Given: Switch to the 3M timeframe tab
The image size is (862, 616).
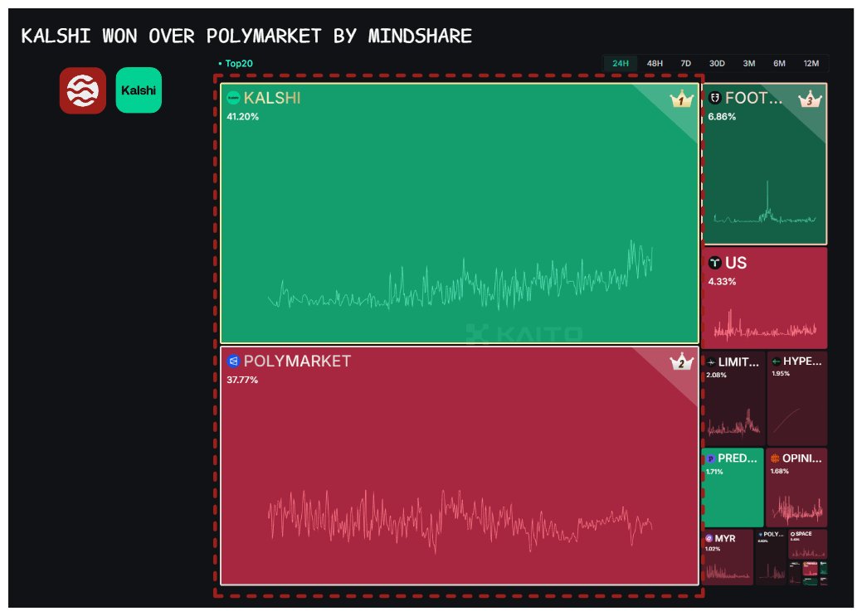Looking at the screenshot, I should click(x=748, y=63).
